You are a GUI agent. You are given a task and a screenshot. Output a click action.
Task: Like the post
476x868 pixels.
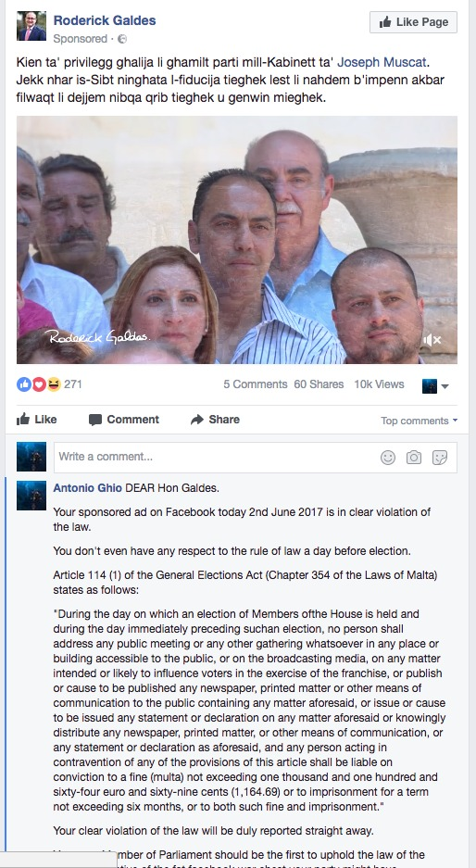tap(36, 420)
